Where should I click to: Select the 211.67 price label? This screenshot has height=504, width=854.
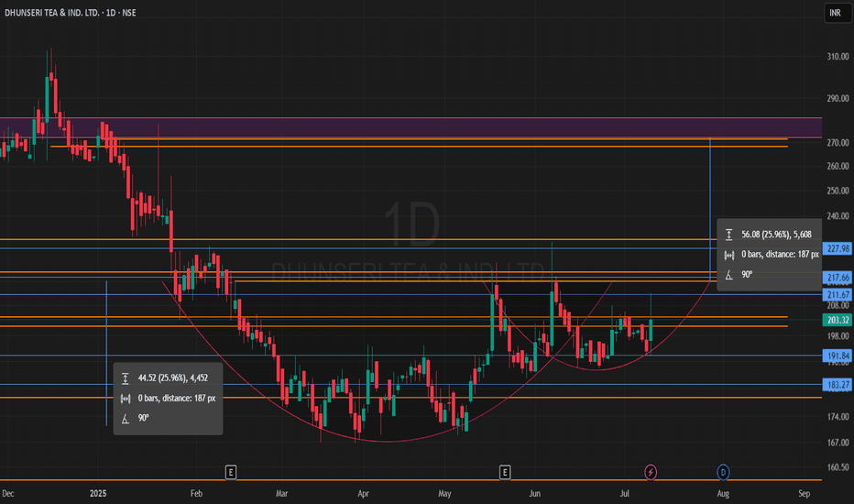click(x=838, y=295)
